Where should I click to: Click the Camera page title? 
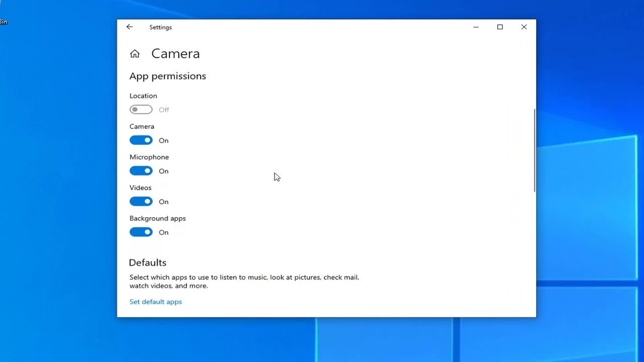(176, 54)
